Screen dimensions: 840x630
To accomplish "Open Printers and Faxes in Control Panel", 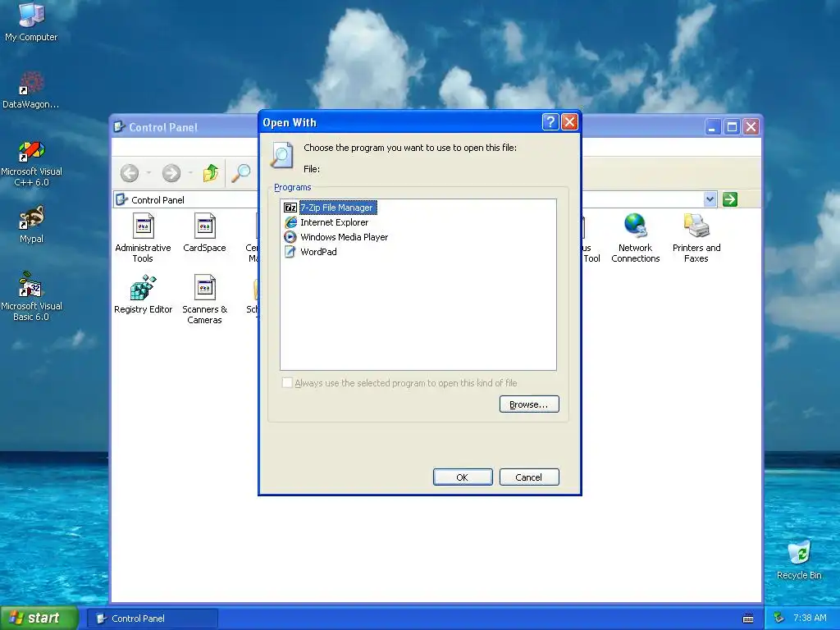I will tap(696, 238).
